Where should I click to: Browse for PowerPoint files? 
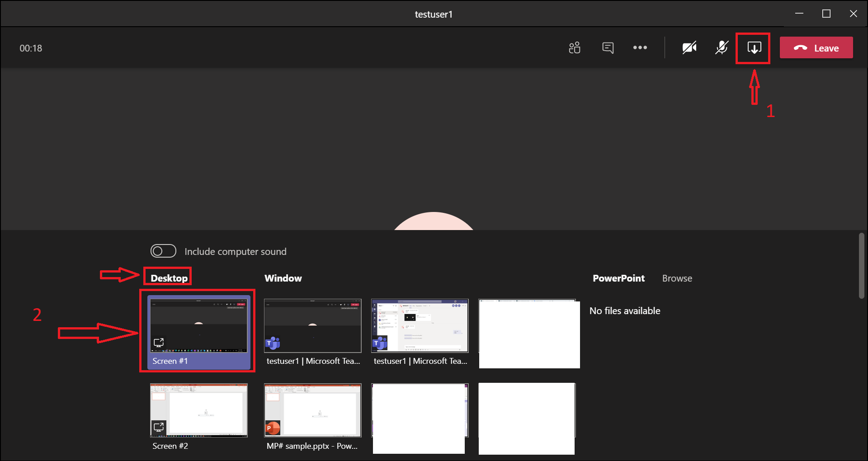click(x=677, y=278)
